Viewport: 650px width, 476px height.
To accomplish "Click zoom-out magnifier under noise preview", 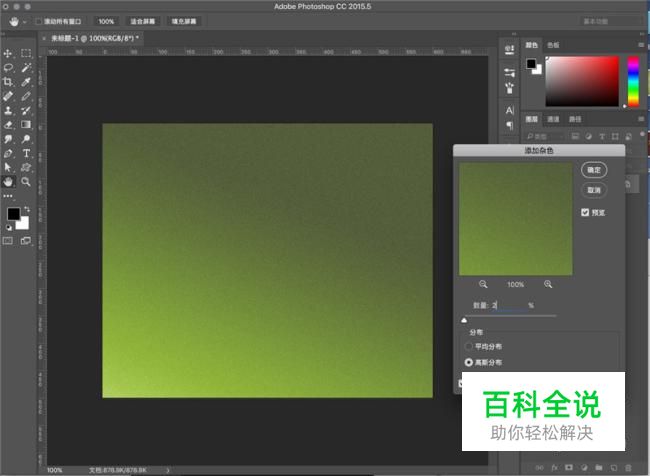I will coord(484,285).
